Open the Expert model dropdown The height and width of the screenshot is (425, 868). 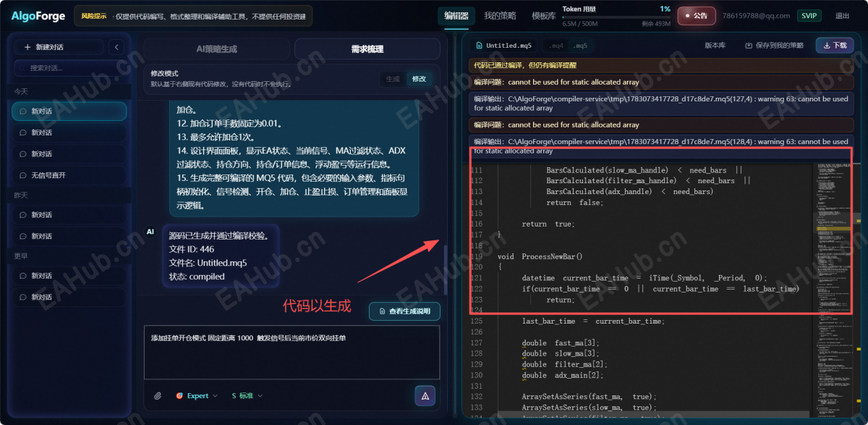pyautogui.click(x=197, y=395)
